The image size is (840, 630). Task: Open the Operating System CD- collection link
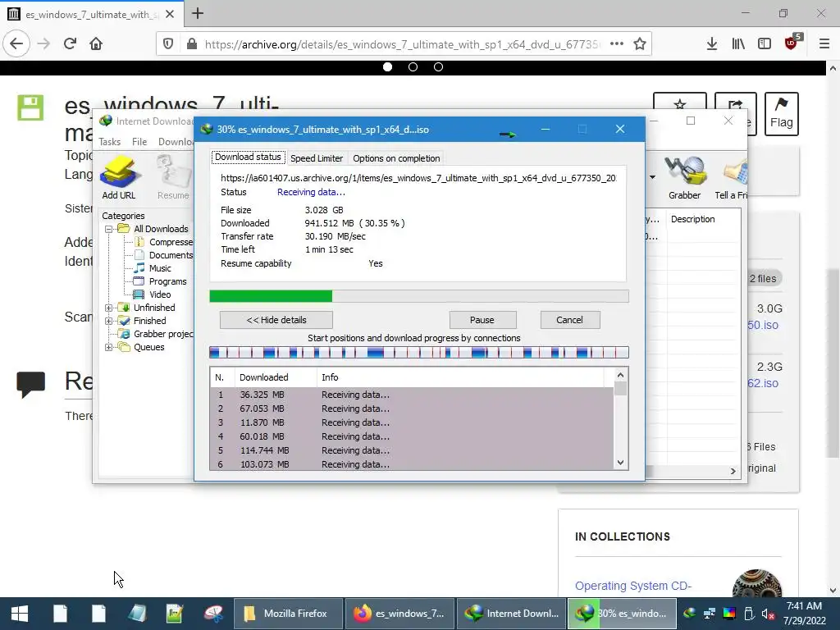[x=632, y=586]
